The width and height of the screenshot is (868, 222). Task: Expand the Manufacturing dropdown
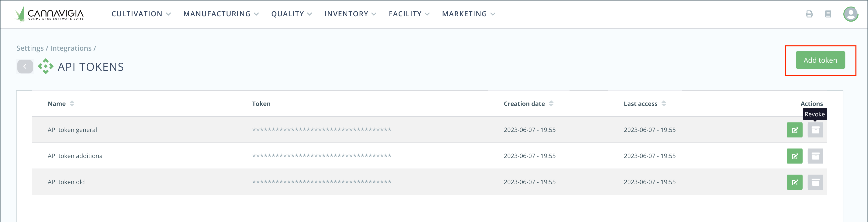click(x=221, y=14)
